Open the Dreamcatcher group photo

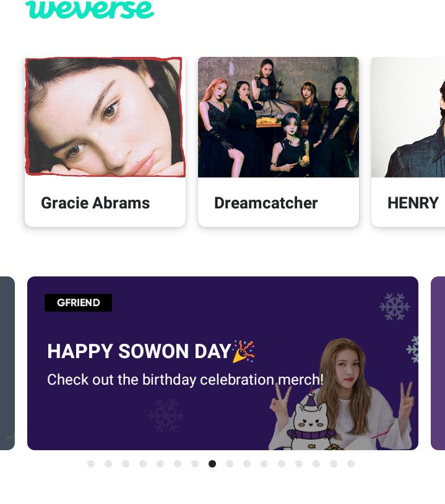pos(279,117)
